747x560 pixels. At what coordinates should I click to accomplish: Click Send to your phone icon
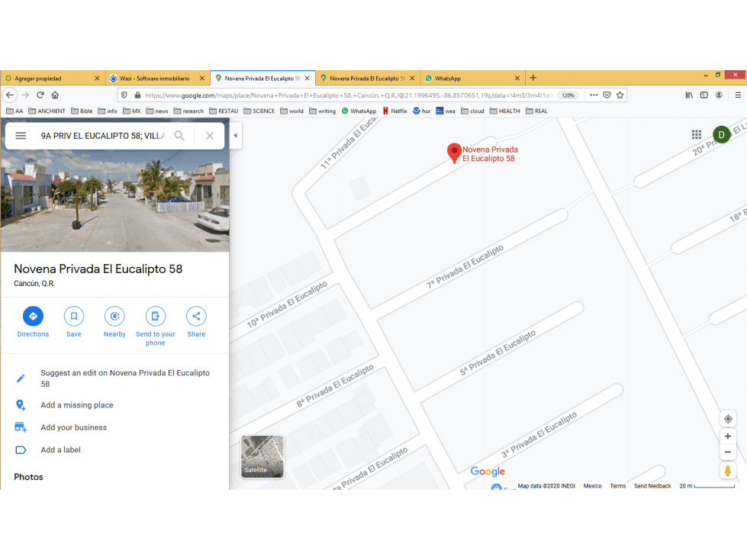coord(156,316)
